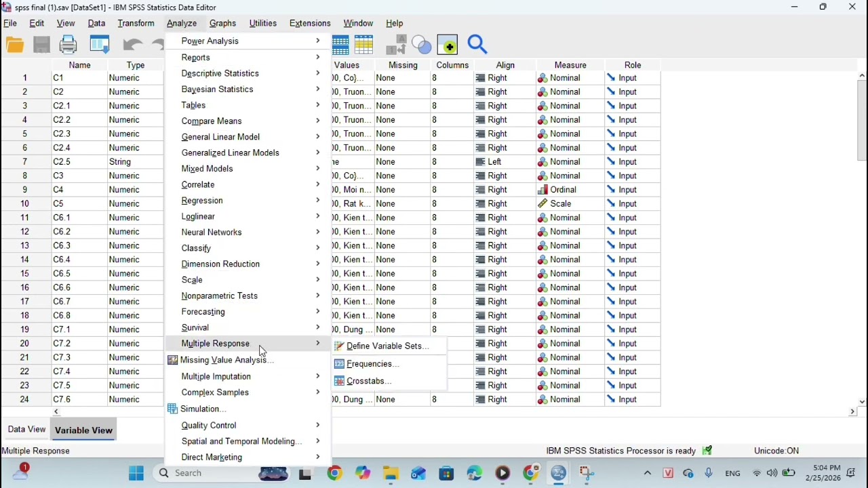Click the toolbar icon with black plus sign
This screenshot has height=488, width=868.
tap(448, 45)
